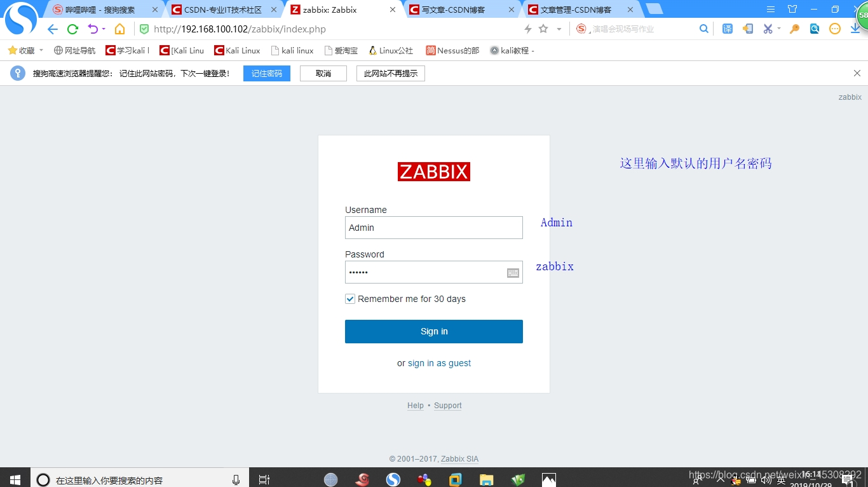The image size is (868, 487).
Task: Open the Windows Start menu
Action: 15,479
